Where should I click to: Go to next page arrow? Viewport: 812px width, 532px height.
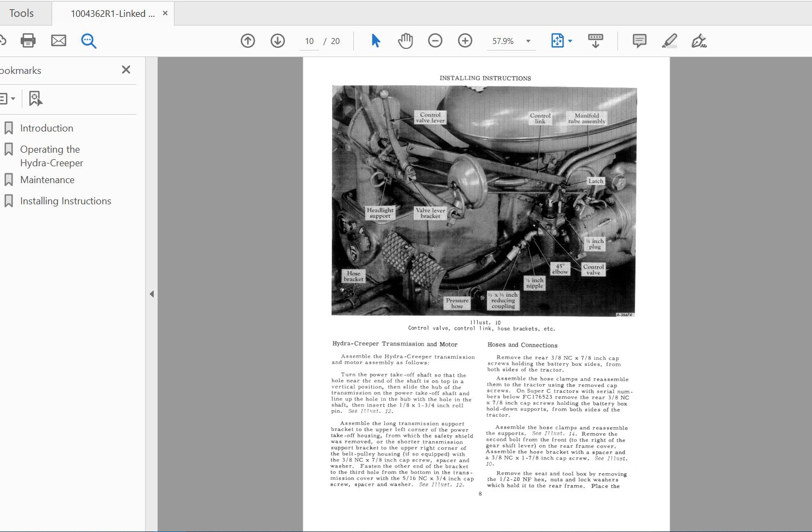coord(278,41)
